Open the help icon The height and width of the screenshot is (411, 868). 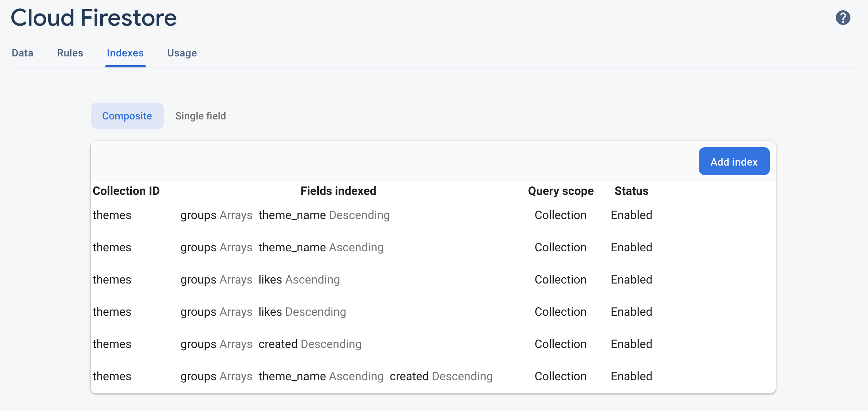(843, 17)
